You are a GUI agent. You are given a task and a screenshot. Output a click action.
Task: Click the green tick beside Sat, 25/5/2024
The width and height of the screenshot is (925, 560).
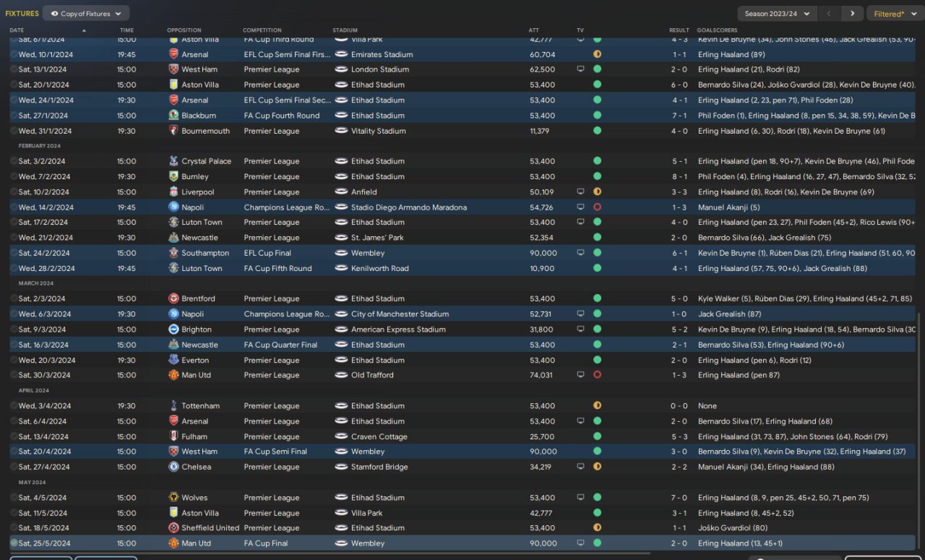14,543
